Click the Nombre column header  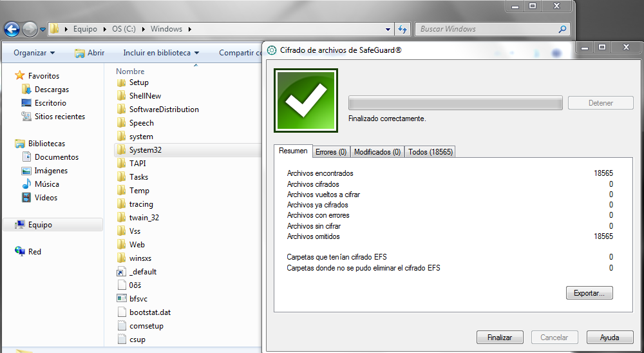tap(130, 71)
